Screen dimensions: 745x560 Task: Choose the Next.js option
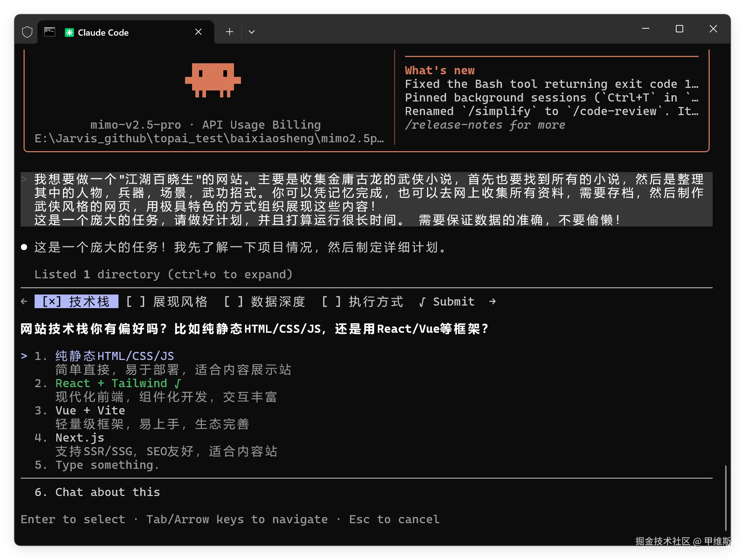[x=80, y=438]
